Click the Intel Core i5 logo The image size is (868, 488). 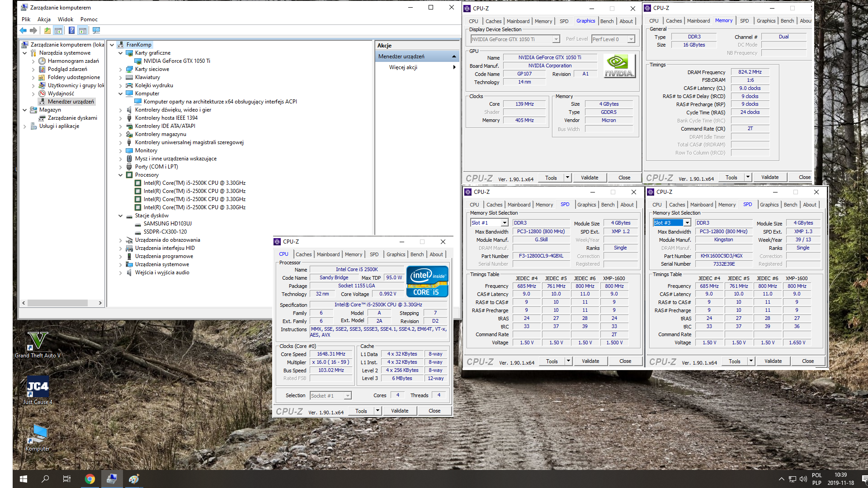click(427, 281)
